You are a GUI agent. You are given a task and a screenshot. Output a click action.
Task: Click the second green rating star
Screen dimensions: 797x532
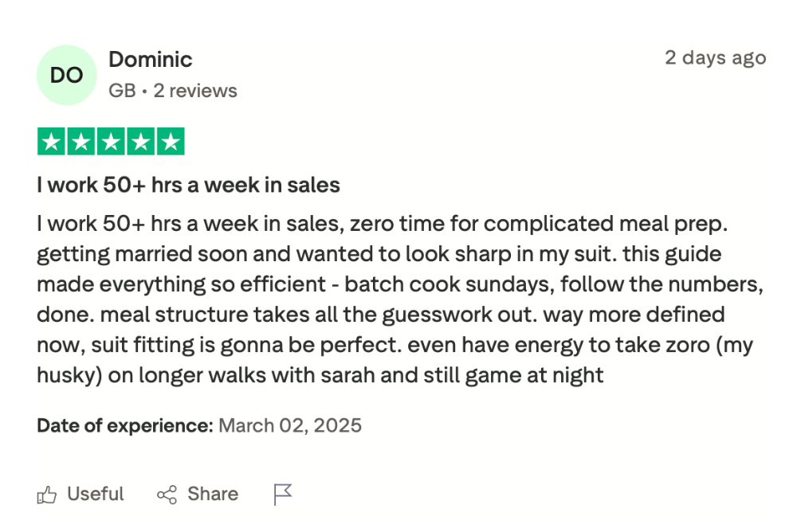(81, 142)
